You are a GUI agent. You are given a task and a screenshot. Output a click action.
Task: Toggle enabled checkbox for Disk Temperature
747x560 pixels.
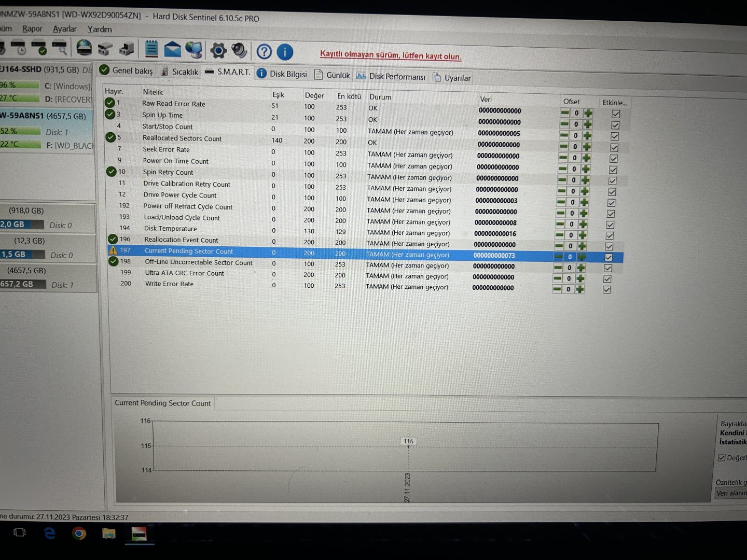610,236
